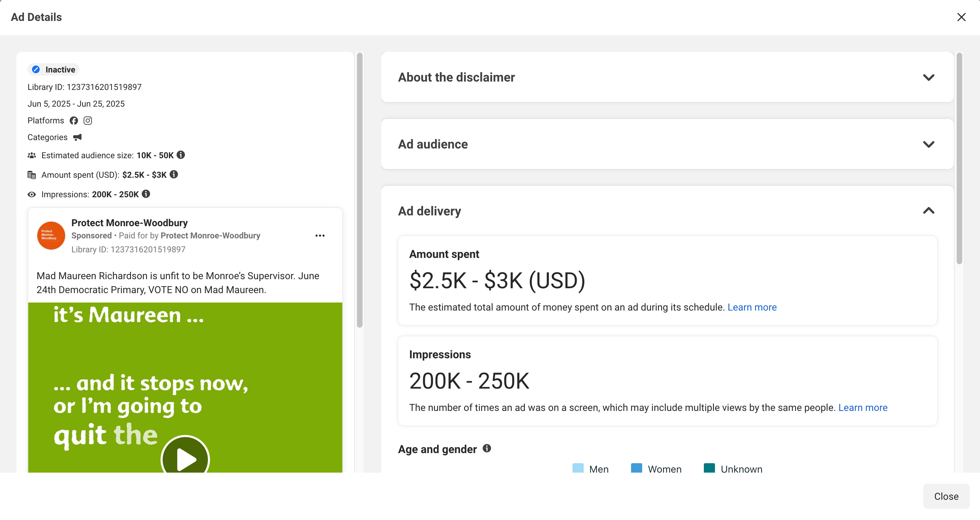This screenshot has height=520, width=980.
Task: Click info icon beside estimated audience size
Action: [181, 155]
